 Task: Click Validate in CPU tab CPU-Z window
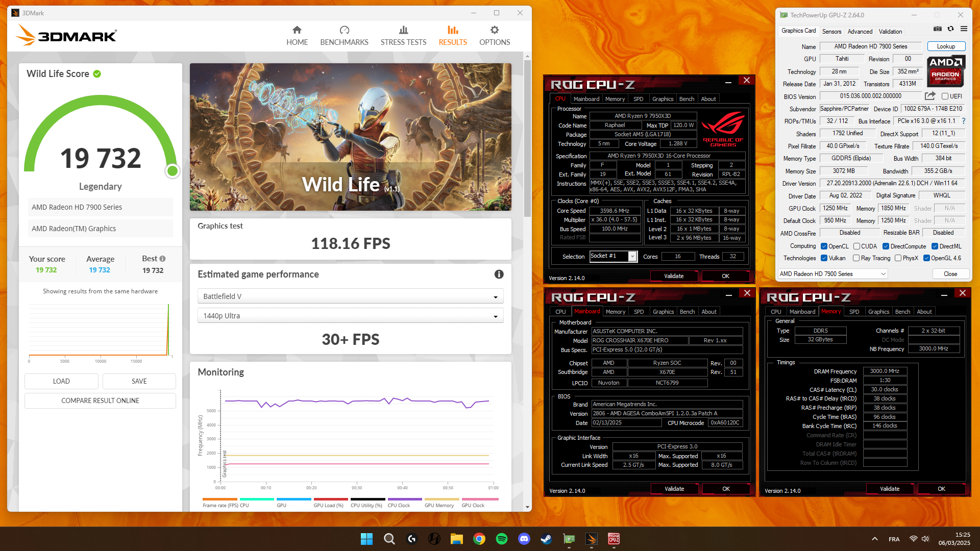pos(674,276)
